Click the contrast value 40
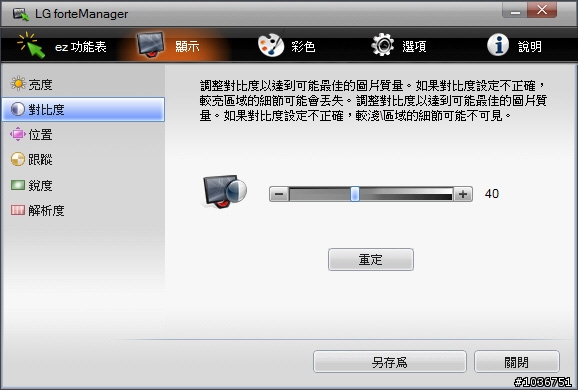 pos(492,194)
